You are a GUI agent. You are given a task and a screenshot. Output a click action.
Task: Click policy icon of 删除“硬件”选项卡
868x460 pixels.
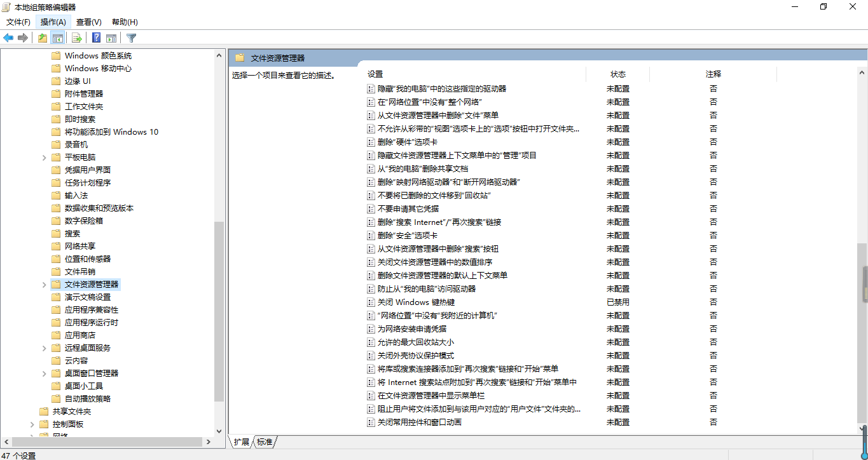tap(371, 142)
